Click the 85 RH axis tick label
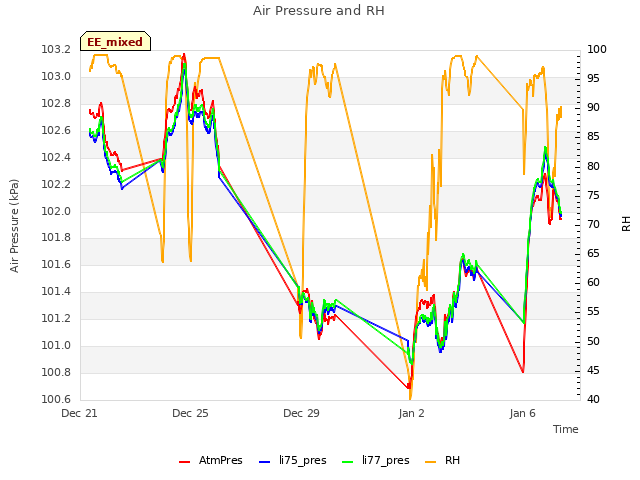The image size is (640, 480). coord(593,137)
